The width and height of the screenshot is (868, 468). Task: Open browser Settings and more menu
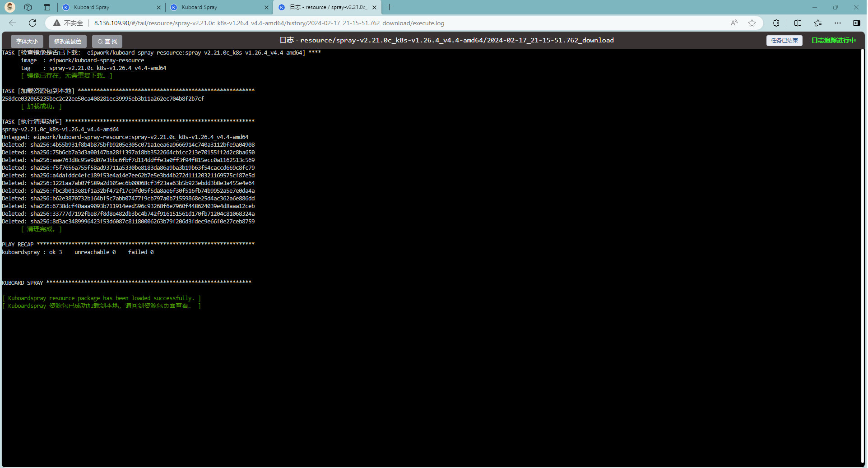[838, 23]
